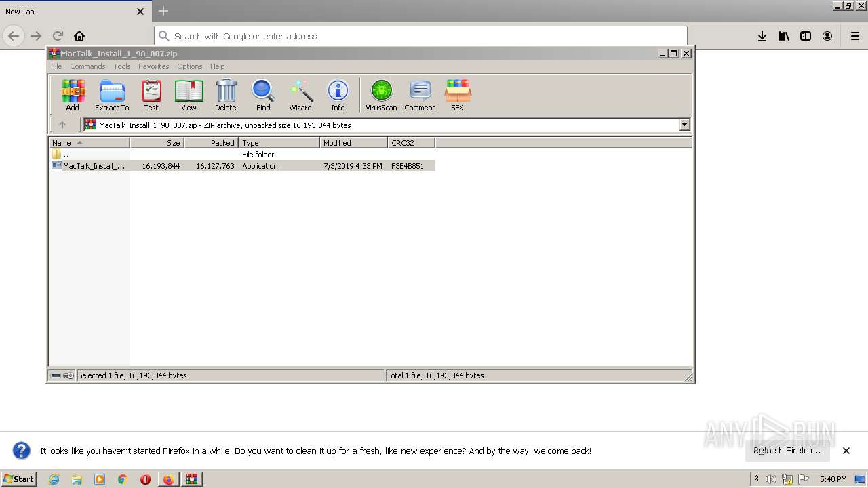Click the Refresh Firefox button
Viewport: 868px width, 488px height.
[x=787, y=450]
